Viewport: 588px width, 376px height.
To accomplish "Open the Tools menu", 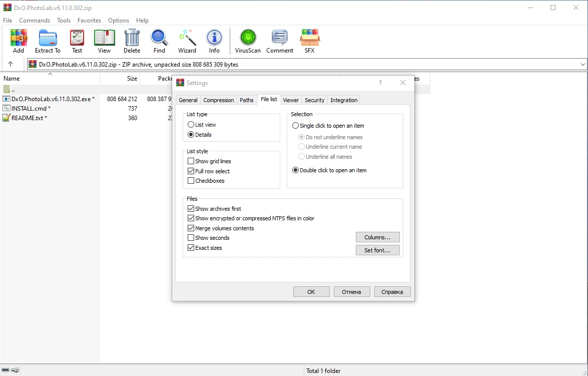I will (64, 20).
